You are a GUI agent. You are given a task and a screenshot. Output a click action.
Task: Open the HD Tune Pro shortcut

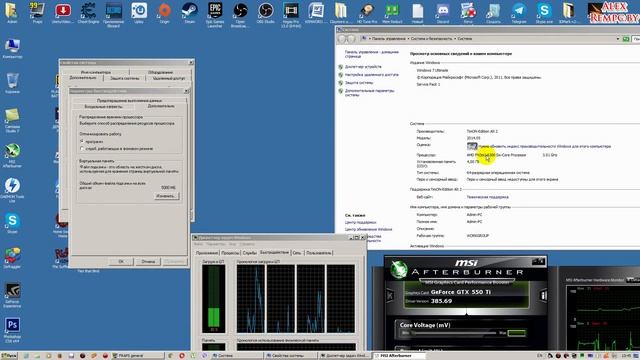367,12
